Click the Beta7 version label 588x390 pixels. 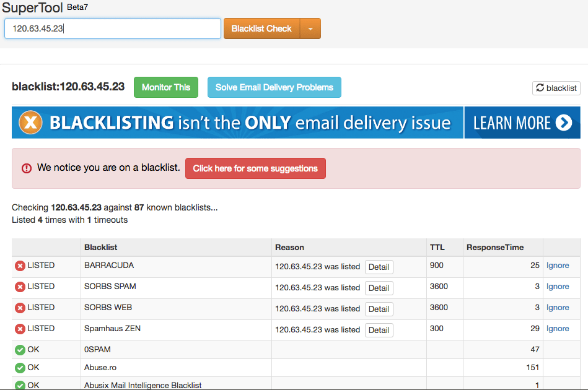coord(77,7)
